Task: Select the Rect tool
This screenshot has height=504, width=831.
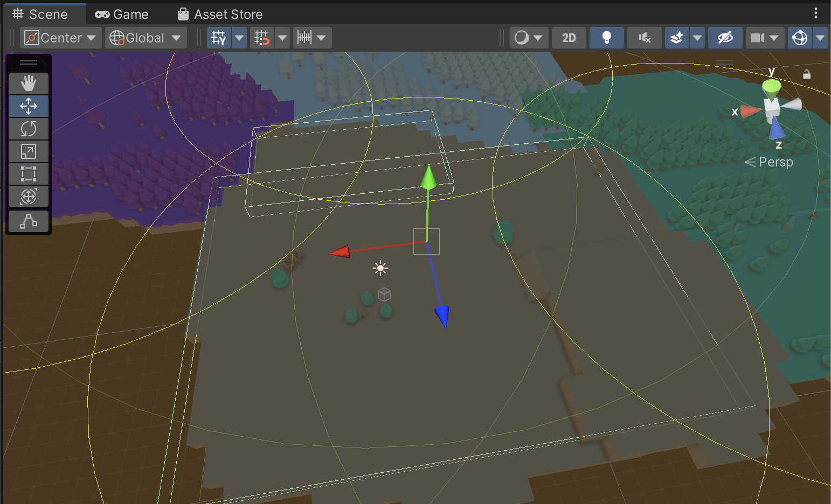Action: [x=29, y=174]
